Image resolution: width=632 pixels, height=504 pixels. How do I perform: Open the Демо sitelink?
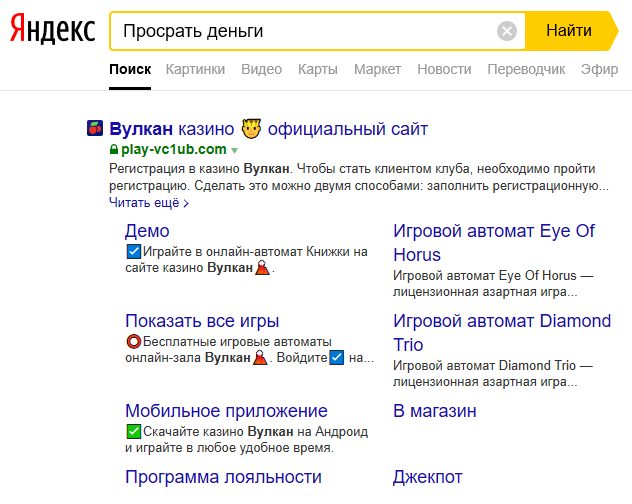click(x=147, y=231)
